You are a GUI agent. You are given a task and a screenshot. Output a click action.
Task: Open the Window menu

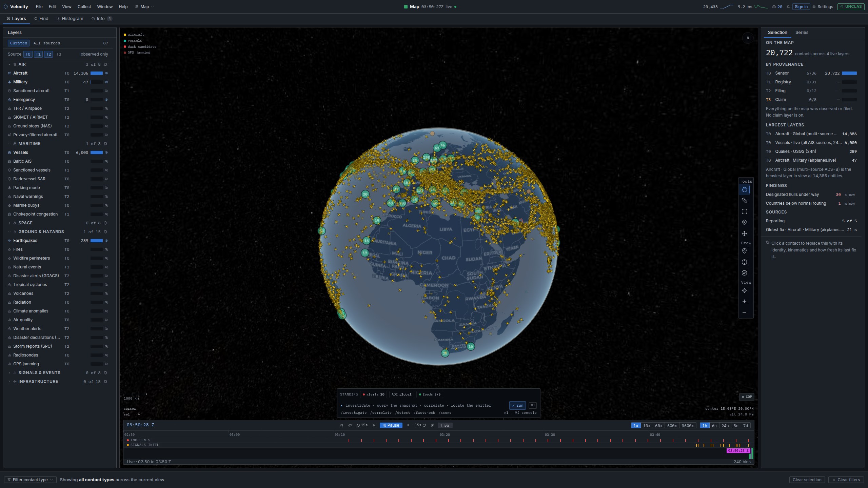pos(105,7)
